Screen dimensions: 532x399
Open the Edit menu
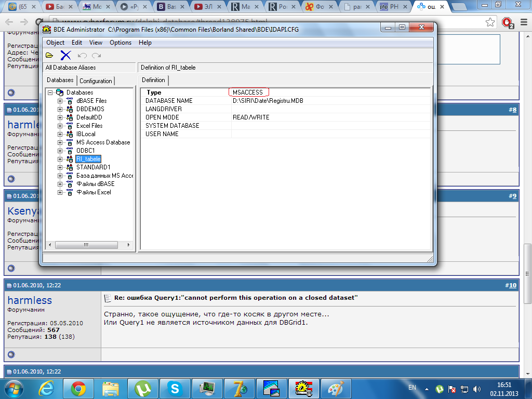77,43
